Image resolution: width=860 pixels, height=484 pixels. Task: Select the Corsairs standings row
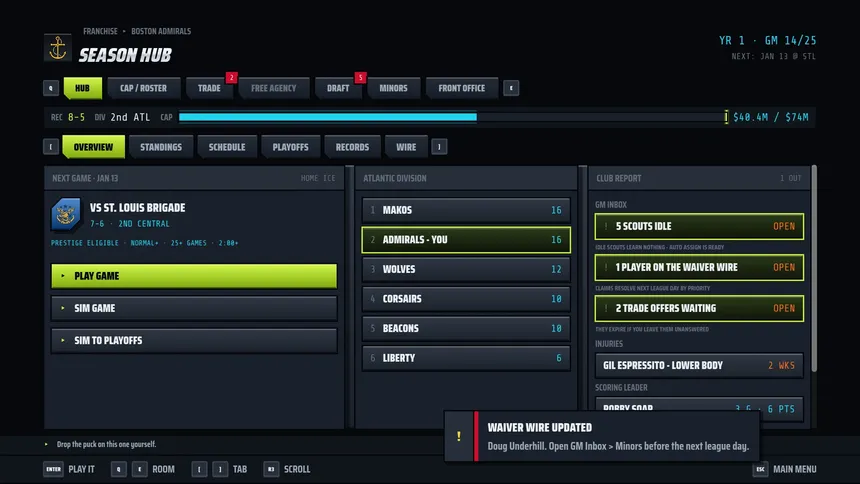coord(466,299)
